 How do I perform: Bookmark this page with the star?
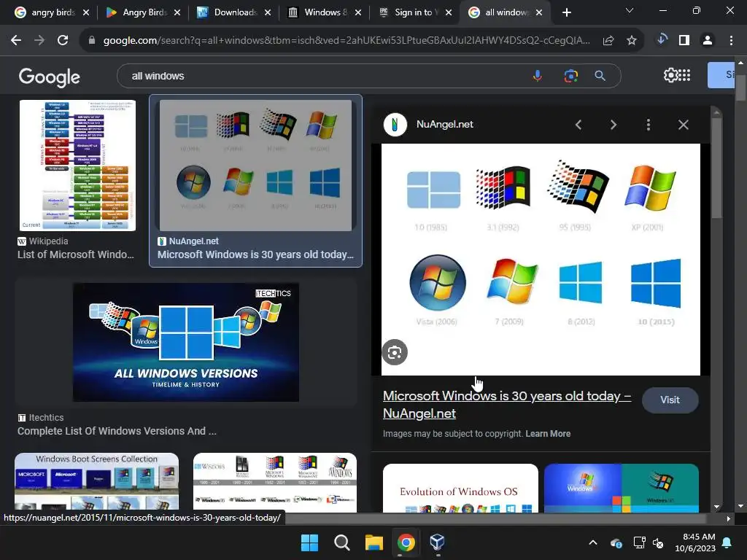[x=632, y=41]
